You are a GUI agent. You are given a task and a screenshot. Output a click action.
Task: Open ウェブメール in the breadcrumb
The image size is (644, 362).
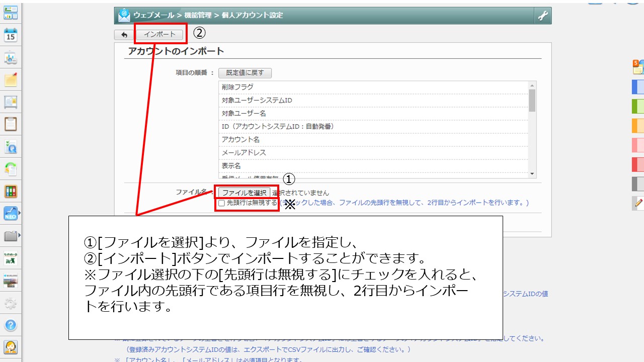click(x=154, y=16)
